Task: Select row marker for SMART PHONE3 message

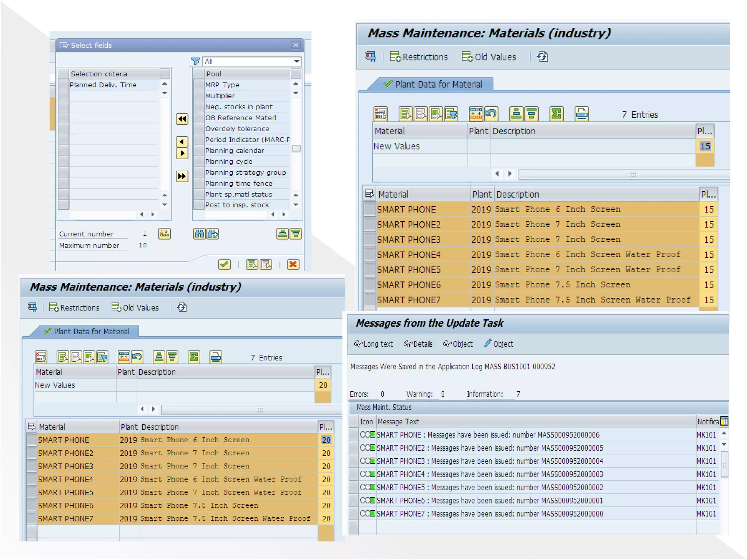Action: [353, 461]
